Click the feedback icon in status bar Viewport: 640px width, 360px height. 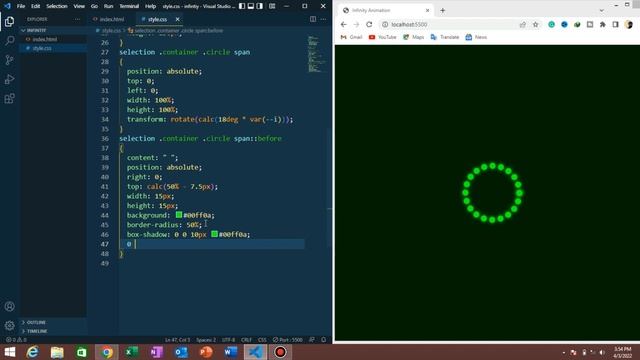(312, 340)
